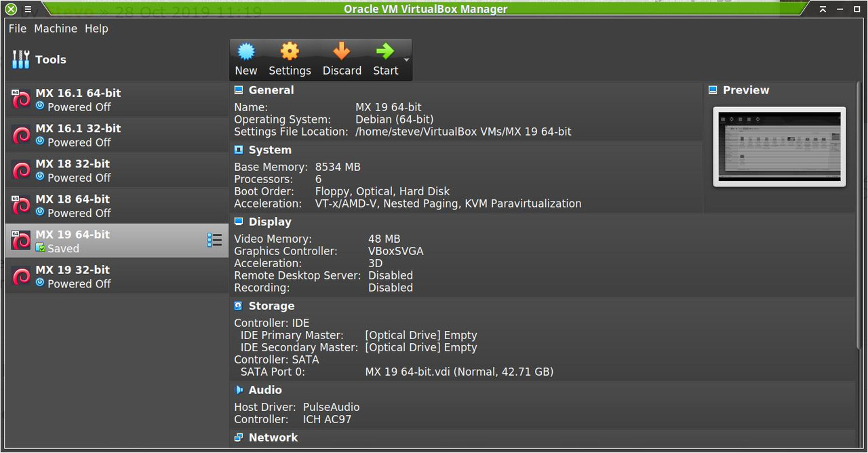
Task: Click the Boot Order value text
Action: [382, 191]
